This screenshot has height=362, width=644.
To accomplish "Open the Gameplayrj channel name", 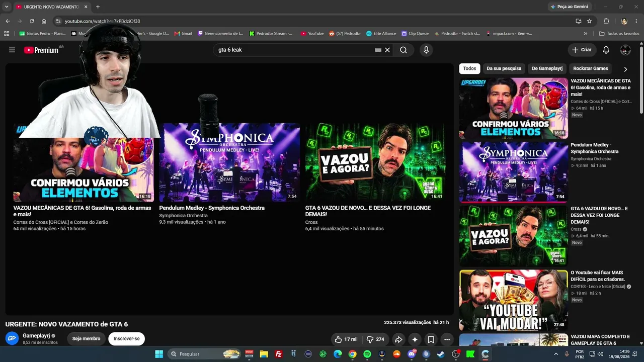I will point(36,335).
